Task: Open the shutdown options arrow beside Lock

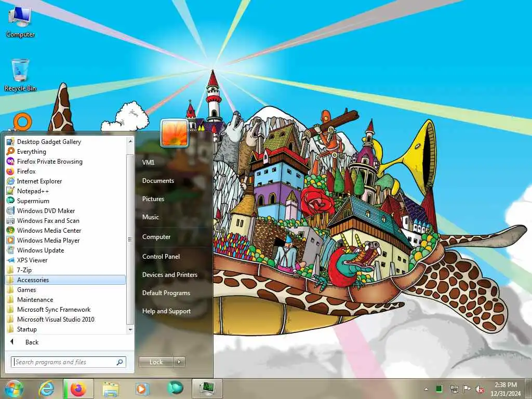Action: (179, 362)
